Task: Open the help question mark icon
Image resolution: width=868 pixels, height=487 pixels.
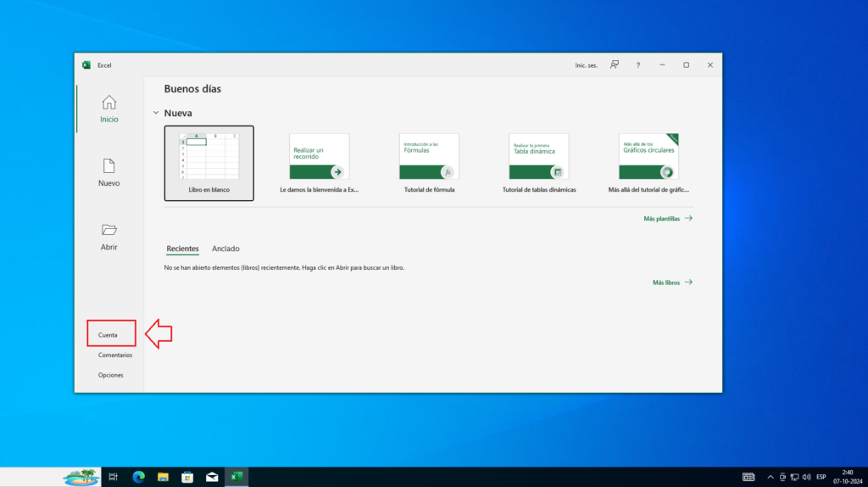Action: click(637, 65)
